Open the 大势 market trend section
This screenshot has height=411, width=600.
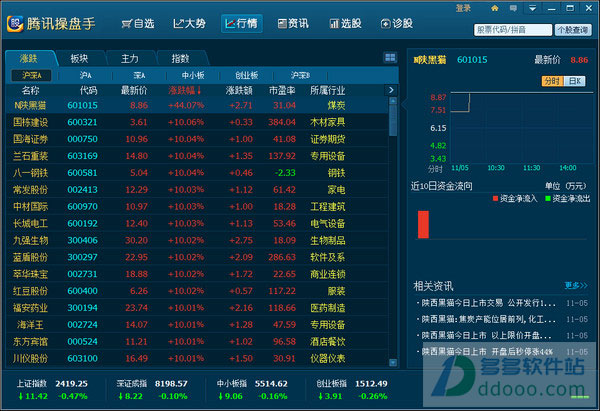(189, 24)
